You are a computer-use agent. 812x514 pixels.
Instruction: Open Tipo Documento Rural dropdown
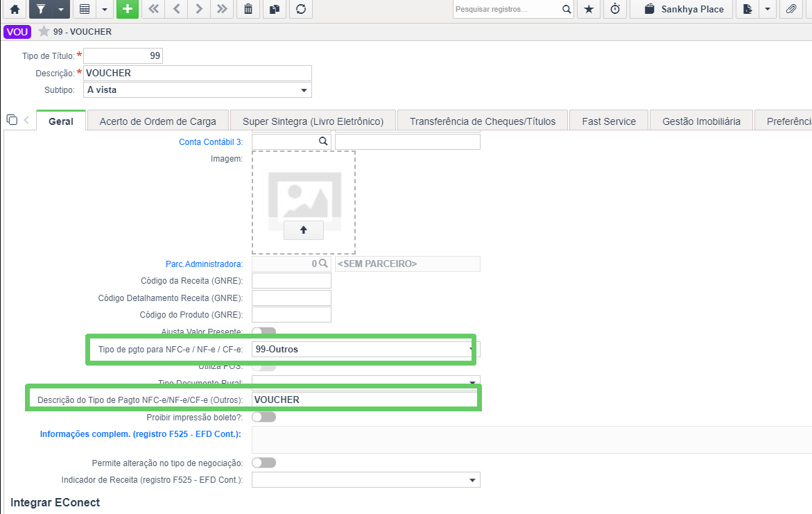(x=365, y=382)
